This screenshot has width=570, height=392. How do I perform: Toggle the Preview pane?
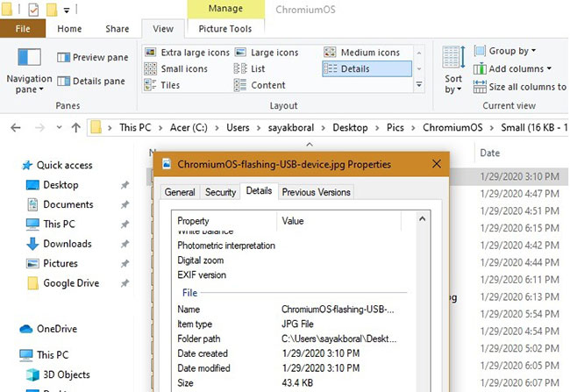[93, 58]
